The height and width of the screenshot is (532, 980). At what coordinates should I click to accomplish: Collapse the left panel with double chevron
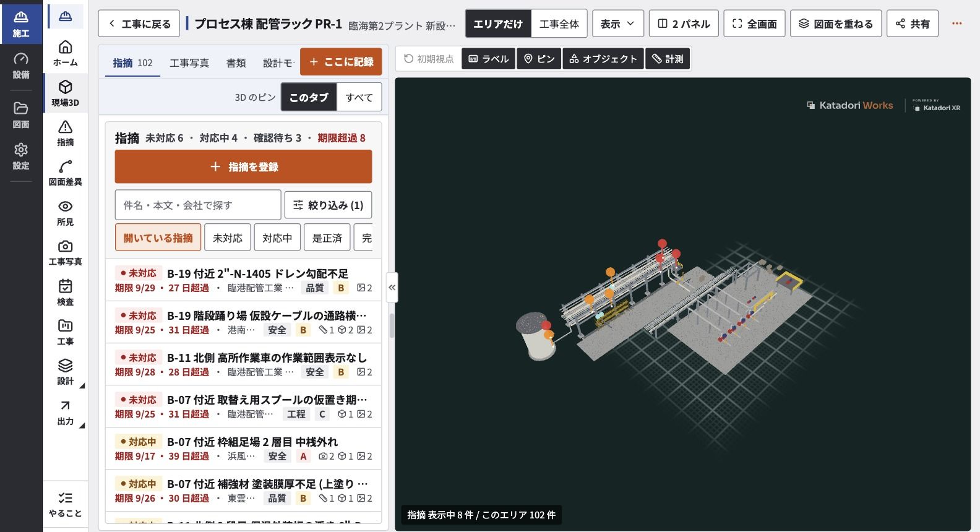[x=392, y=287]
